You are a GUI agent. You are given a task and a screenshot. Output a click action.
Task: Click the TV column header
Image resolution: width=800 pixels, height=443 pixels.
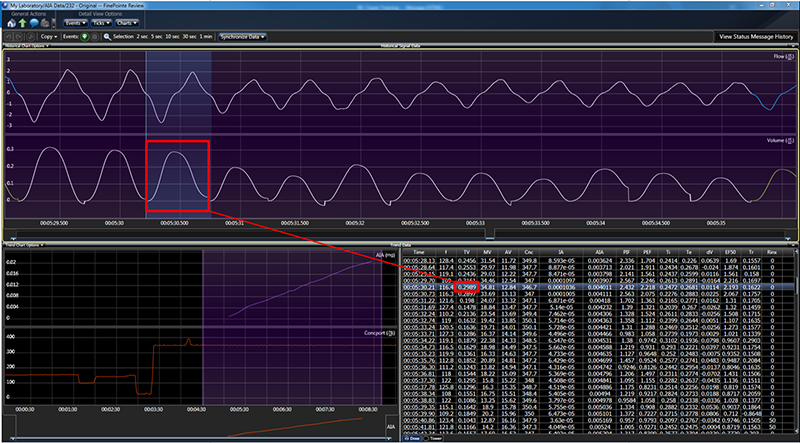[466, 252]
